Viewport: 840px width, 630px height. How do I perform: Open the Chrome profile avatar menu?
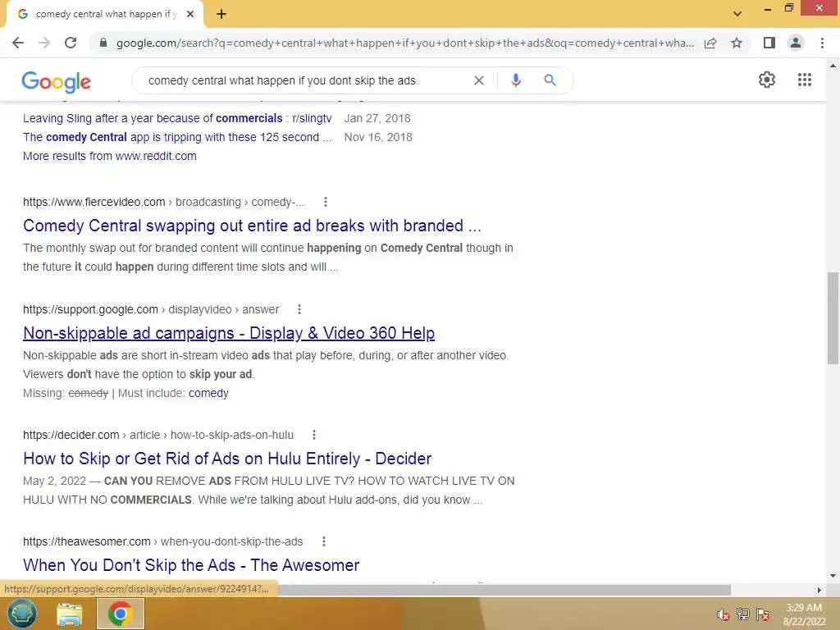[x=796, y=43]
